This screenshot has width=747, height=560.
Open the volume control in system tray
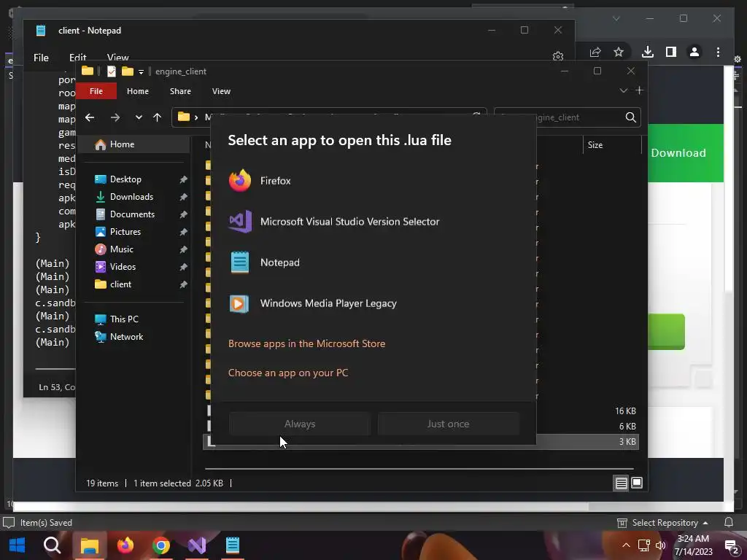pos(660,545)
